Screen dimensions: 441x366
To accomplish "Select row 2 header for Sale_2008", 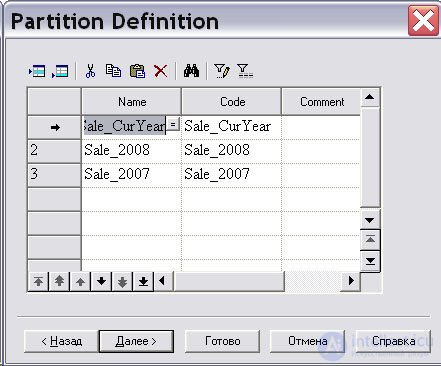I will 54,151.
